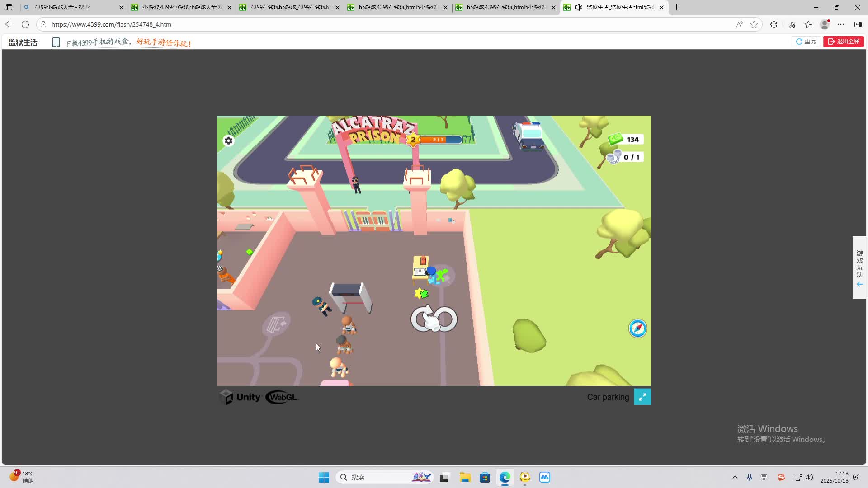Open the game settings gear
This screenshot has height=488, width=868.
(x=229, y=141)
